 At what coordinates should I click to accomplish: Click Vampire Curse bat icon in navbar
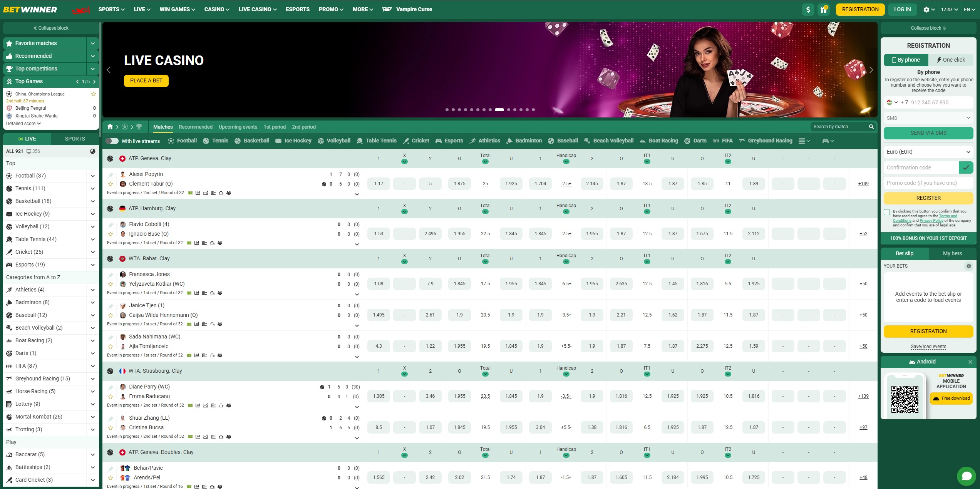coord(387,9)
